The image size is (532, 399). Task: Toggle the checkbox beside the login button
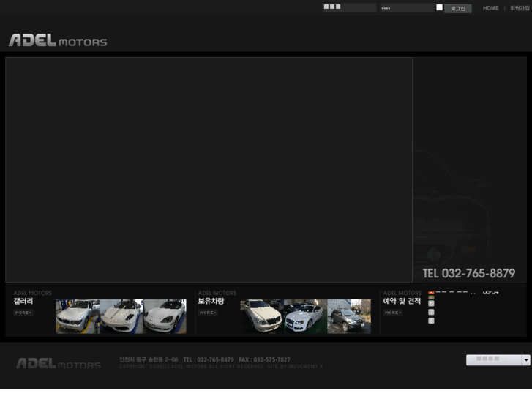point(439,7)
